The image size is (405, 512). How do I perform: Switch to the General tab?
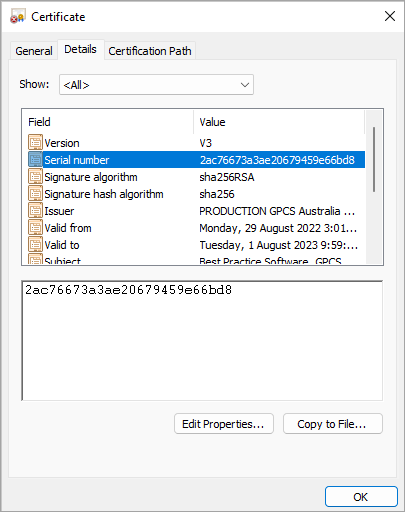34,51
